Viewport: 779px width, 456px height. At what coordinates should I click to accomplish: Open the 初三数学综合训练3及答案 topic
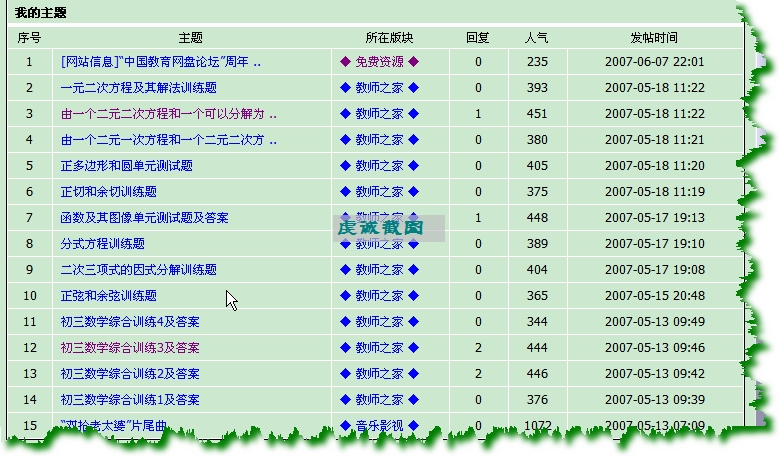point(130,348)
